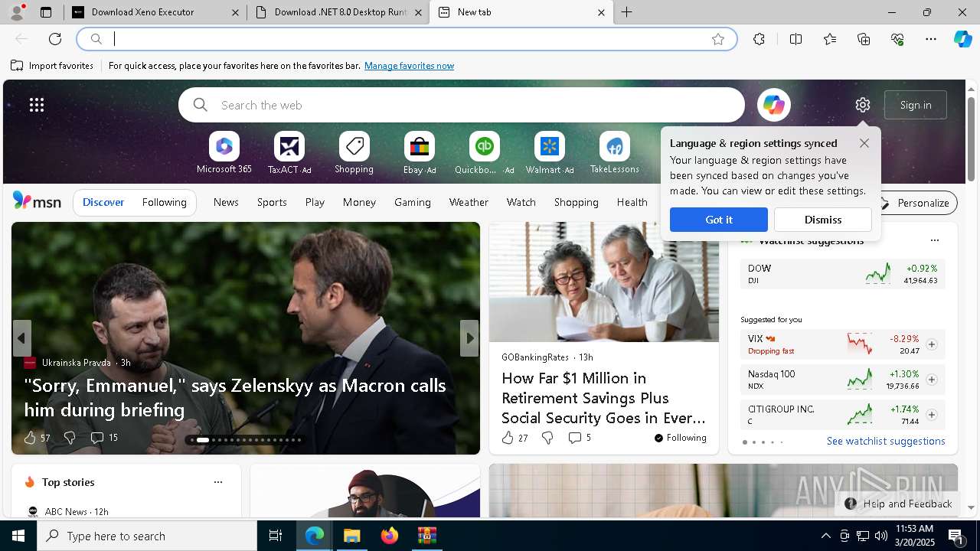The image size is (980, 551).
Task: Open Microsoft 365 quick link
Action: [224, 153]
